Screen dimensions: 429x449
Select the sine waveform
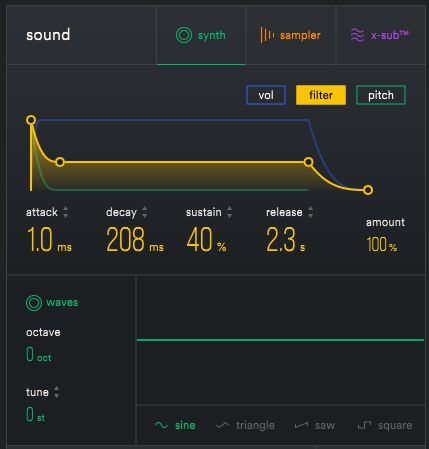(x=175, y=425)
